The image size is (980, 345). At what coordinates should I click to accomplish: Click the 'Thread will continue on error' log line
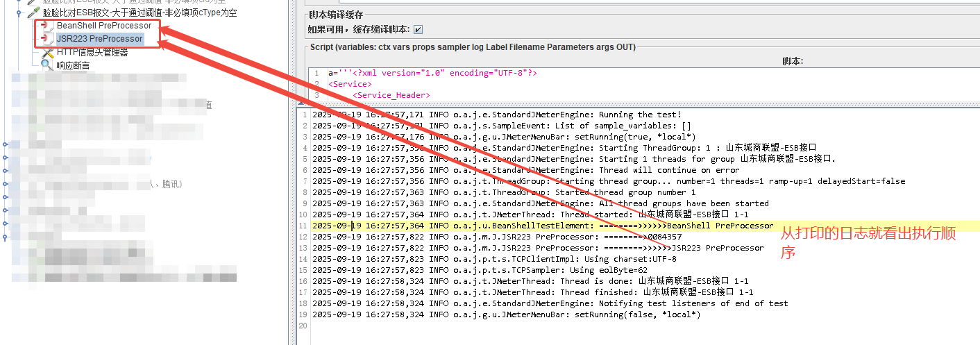click(x=526, y=170)
